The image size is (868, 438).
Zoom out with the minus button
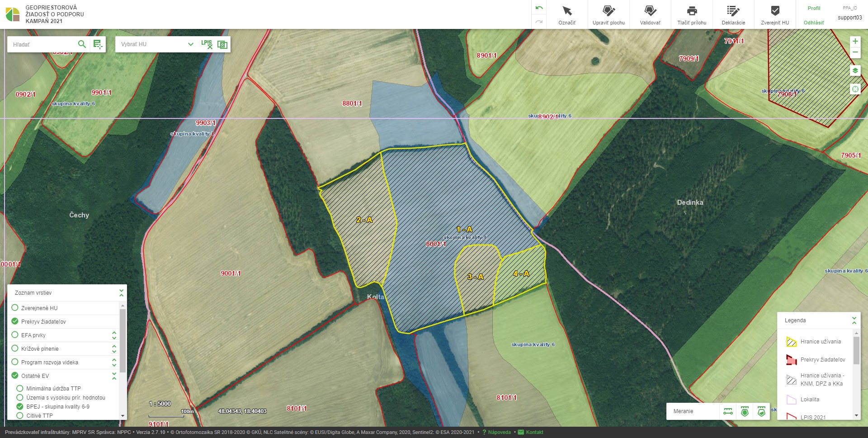[855, 52]
